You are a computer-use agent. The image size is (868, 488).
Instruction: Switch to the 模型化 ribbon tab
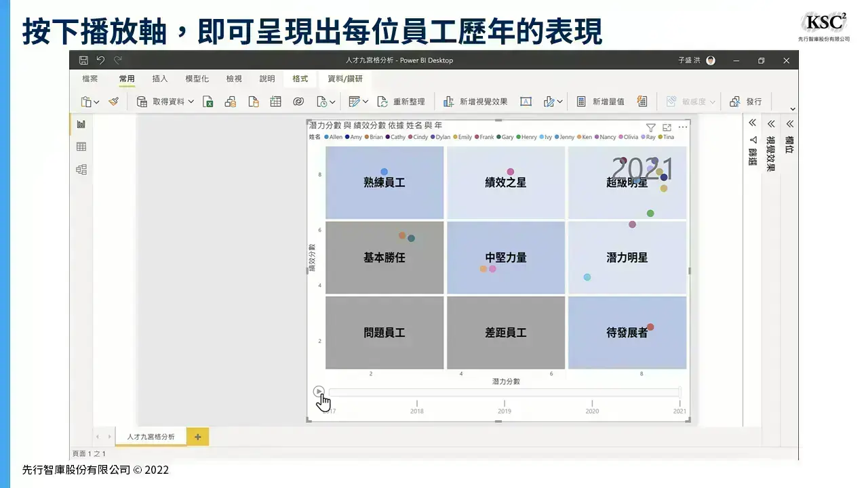click(x=197, y=79)
